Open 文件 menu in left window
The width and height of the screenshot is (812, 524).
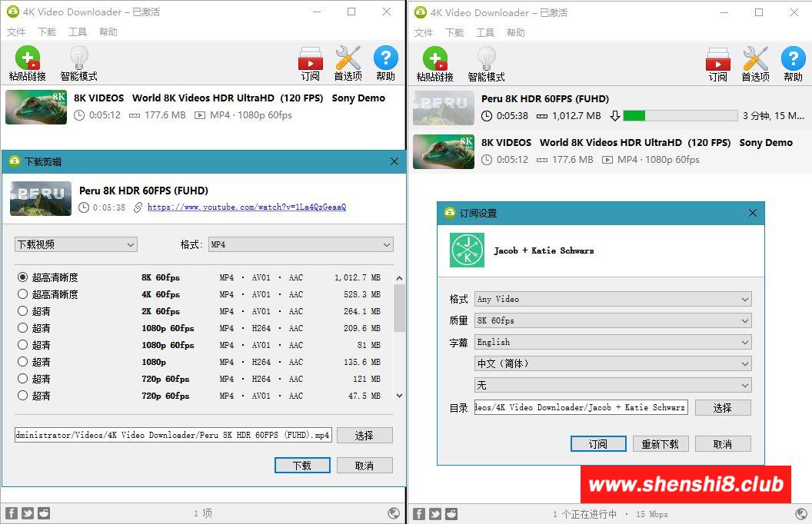[x=16, y=32]
